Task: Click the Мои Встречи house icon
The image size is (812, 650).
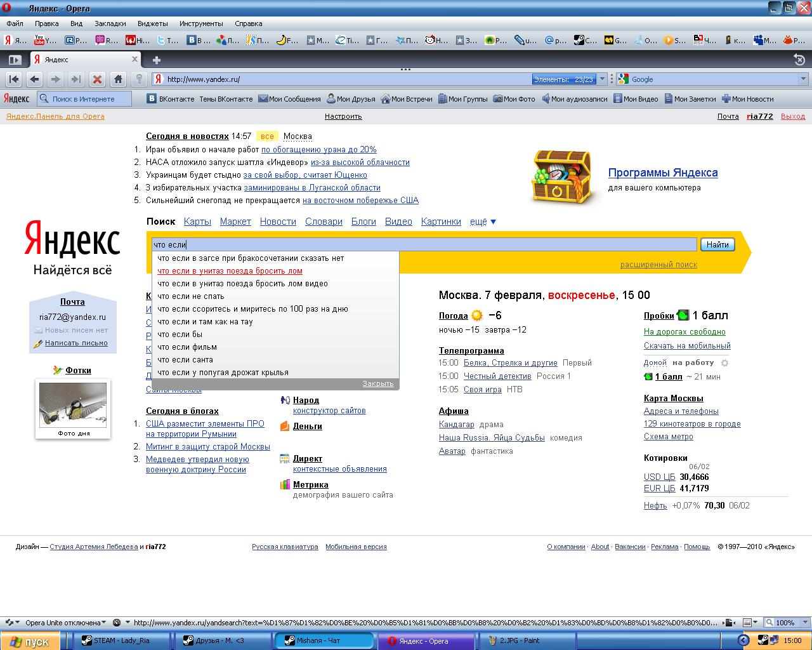Action: 386,99
